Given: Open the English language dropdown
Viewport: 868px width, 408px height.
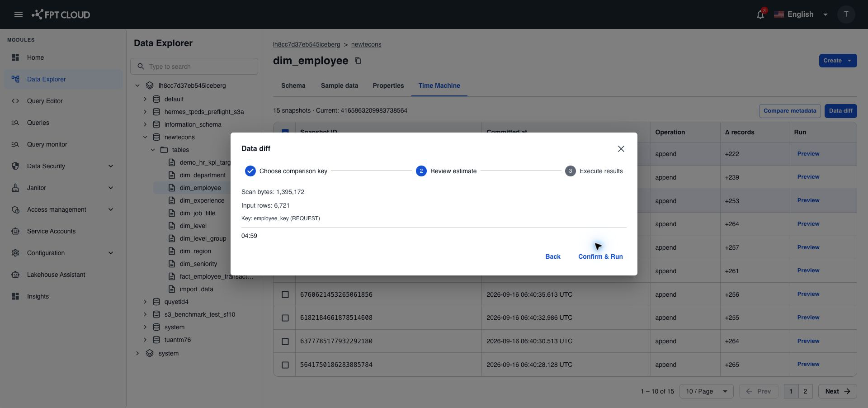Looking at the screenshot, I should 801,14.
